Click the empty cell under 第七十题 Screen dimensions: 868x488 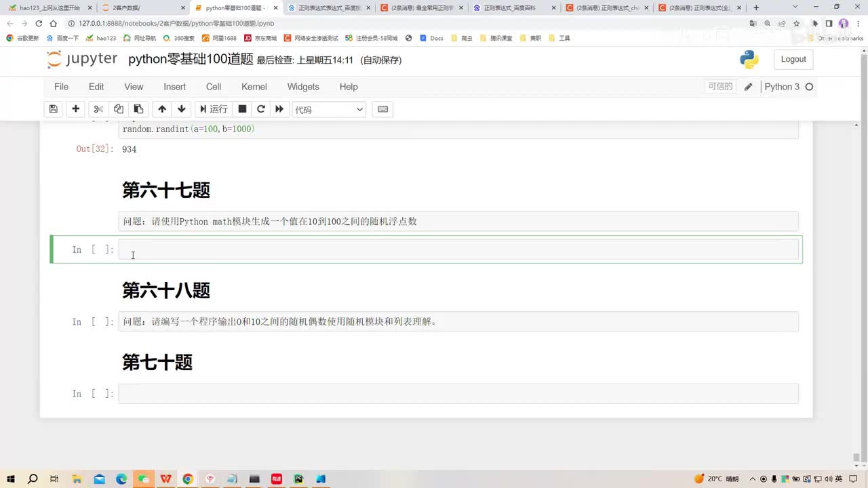pyautogui.click(x=458, y=394)
